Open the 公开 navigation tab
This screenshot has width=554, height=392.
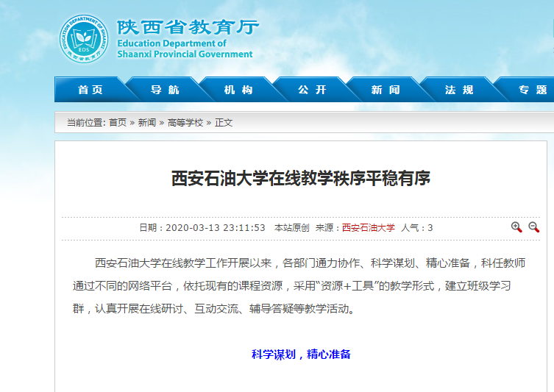[312, 90]
